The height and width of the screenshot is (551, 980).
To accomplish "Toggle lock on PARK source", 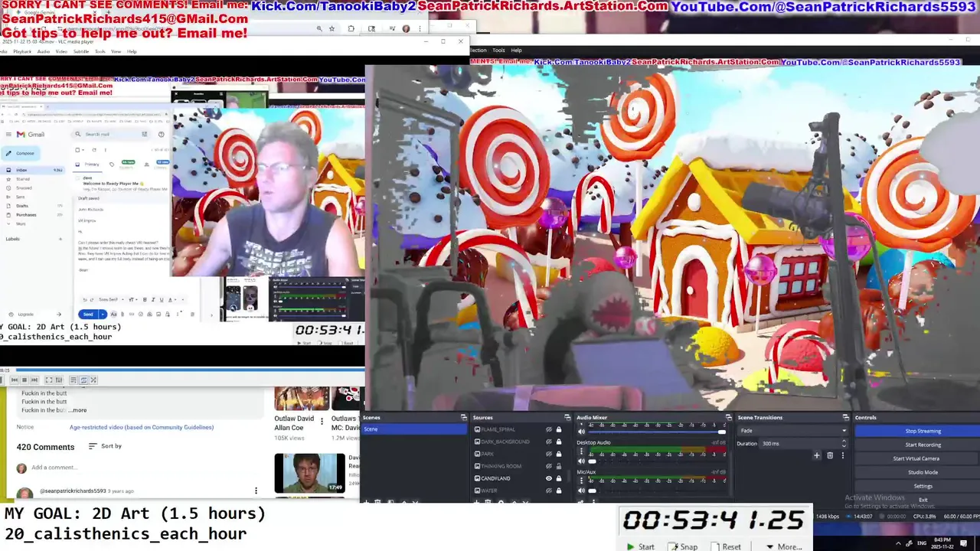I will pos(559,454).
